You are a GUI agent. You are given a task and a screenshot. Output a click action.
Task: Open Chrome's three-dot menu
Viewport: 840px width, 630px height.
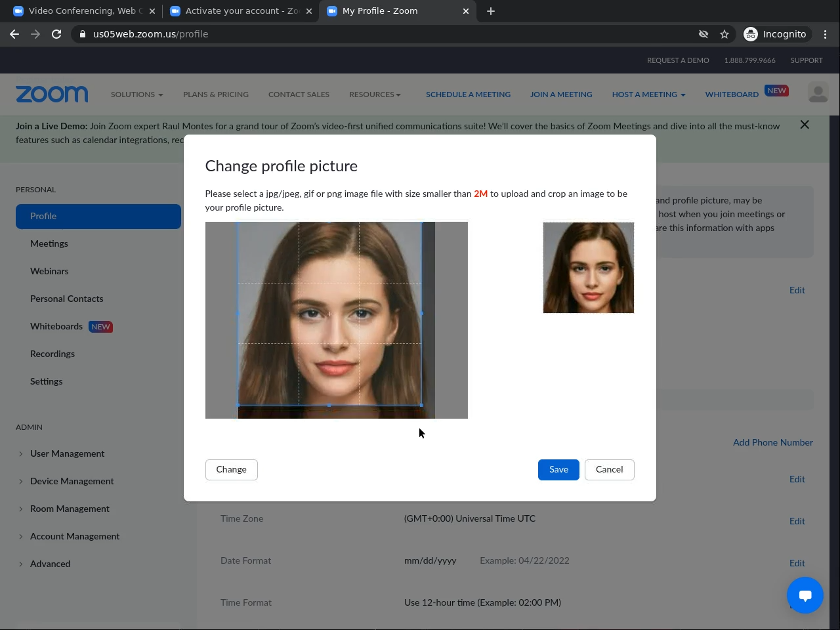coord(825,34)
